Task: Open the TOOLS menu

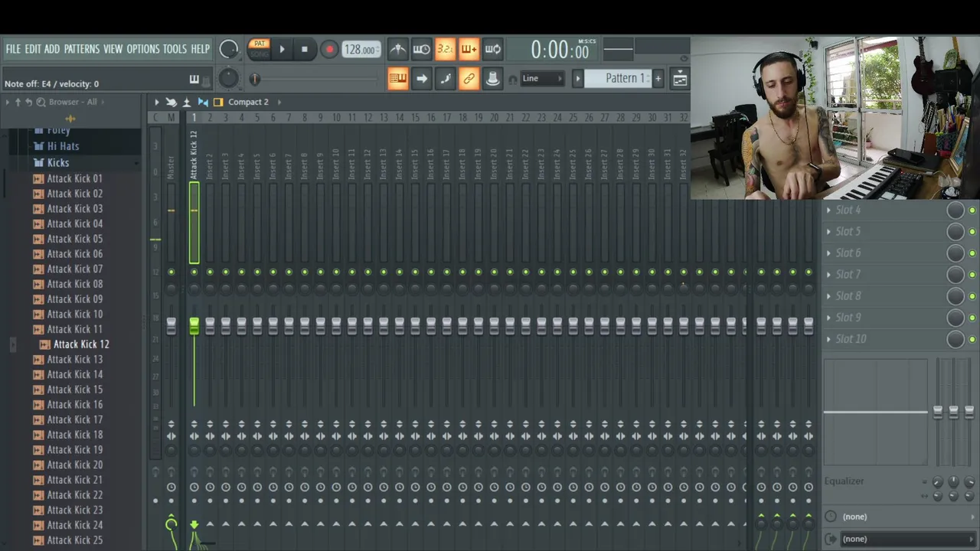Action: click(x=175, y=49)
